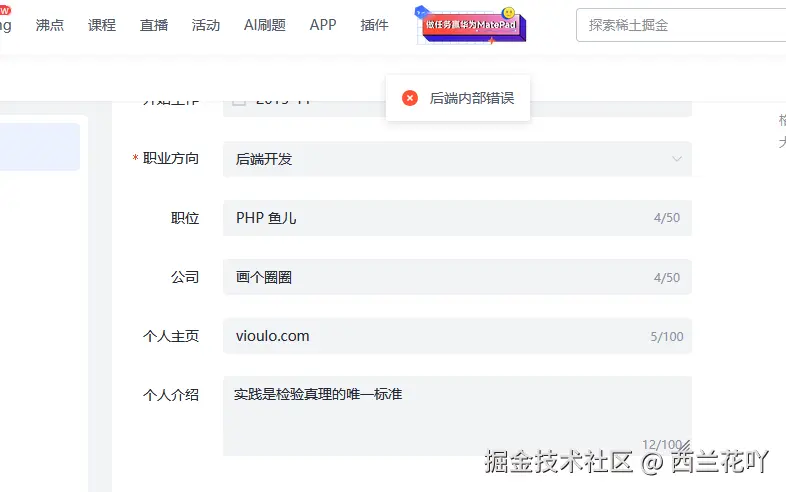Edit the 个人主页 field with vioulo.com

[x=440, y=336]
